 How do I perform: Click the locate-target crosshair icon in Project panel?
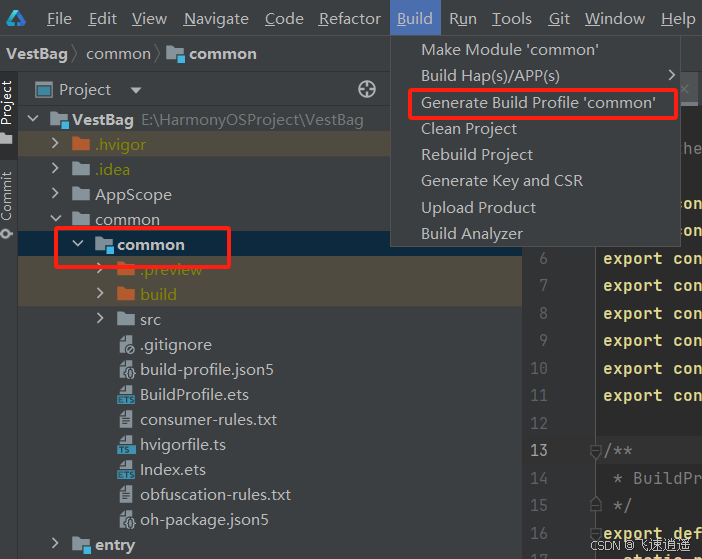(367, 89)
